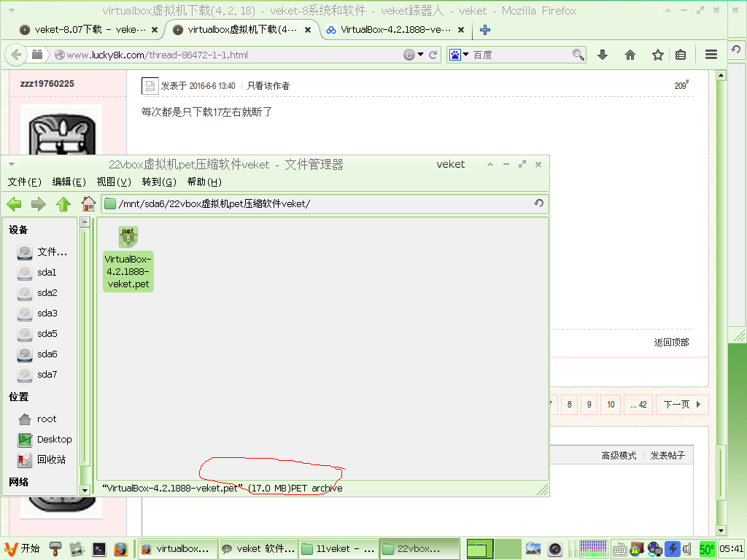Image resolution: width=747 pixels, height=560 pixels.
Task: Open the Baidu search engine dropdown
Action: [460, 55]
